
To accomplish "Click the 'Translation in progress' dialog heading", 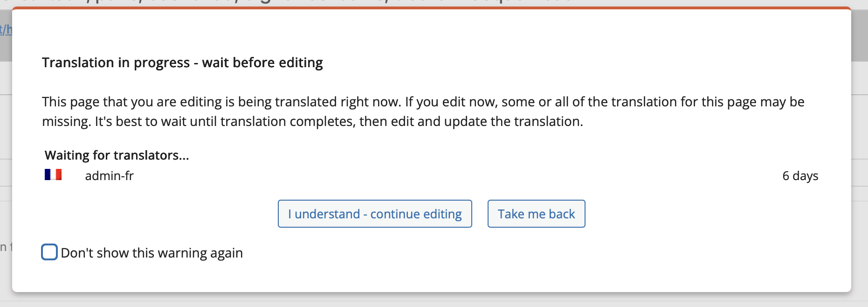I will tap(182, 63).
